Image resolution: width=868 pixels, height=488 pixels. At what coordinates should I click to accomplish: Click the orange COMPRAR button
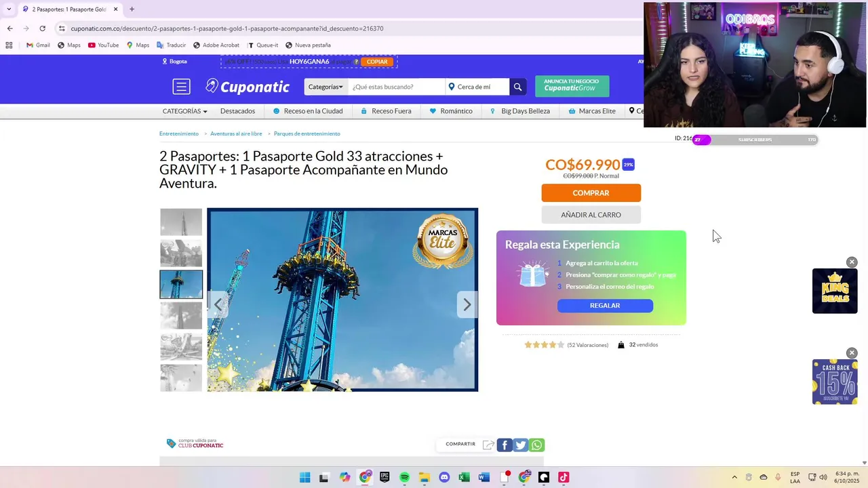591,193
